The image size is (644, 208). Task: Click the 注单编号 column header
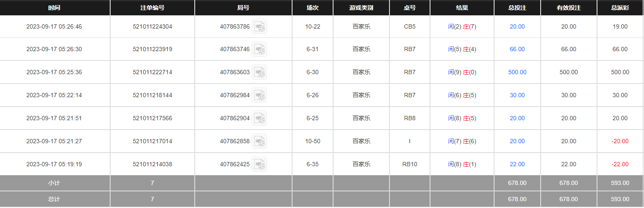coord(152,8)
